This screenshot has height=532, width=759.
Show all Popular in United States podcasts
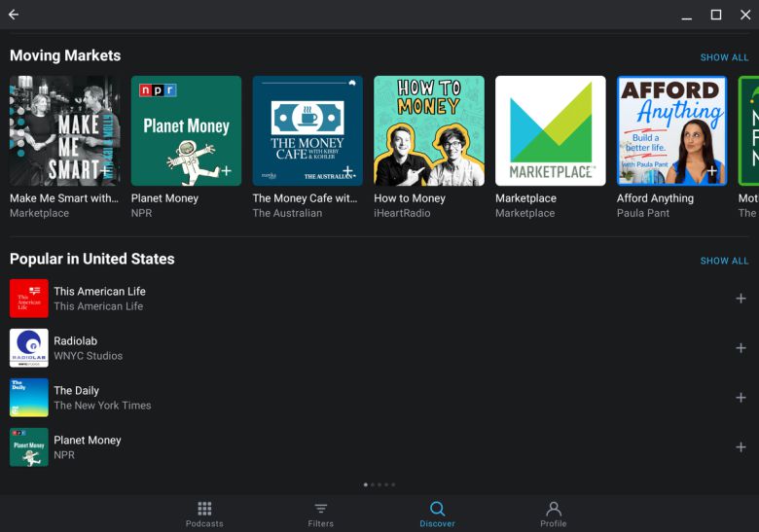pyautogui.click(x=724, y=261)
